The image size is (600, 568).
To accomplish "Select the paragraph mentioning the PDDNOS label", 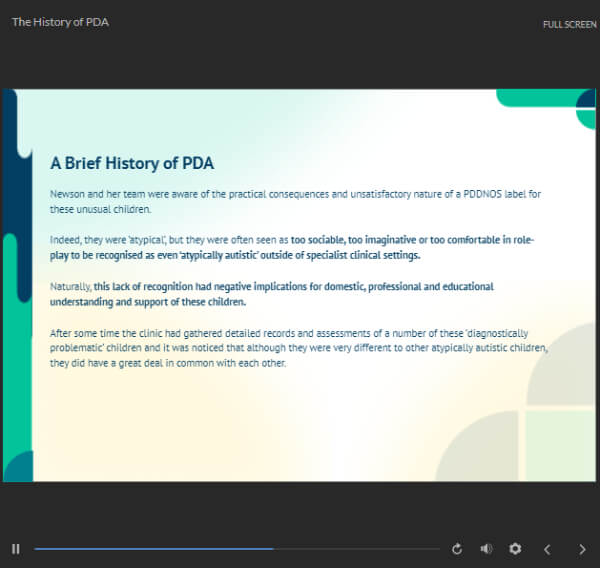I will tap(295, 201).
